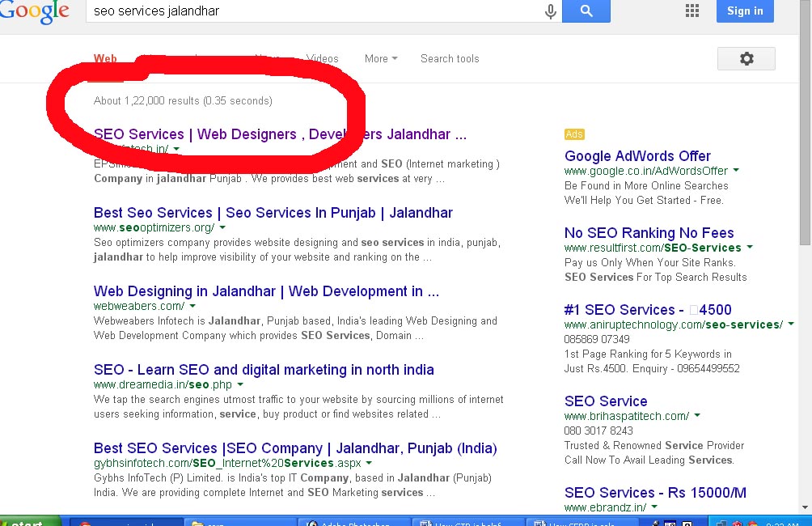Viewport: 812px width, 526px height.
Task: Expand arrow next to gybhsinfotech.com URL
Action: tap(370, 463)
